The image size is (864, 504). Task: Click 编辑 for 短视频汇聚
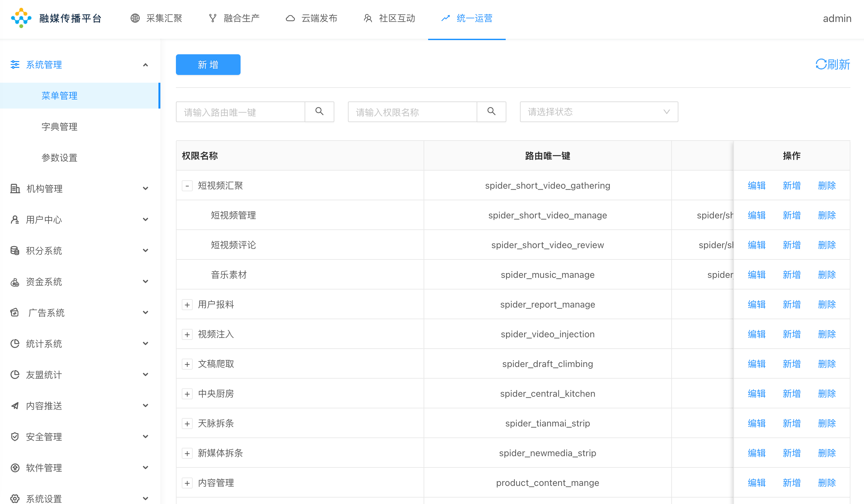(x=756, y=185)
